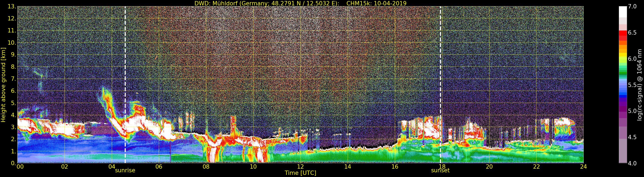This screenshot has height=177, width=644.
Task: Click the 'log(rc-signal) @ 1064 nm' colorbar label
Action: coord(640,85)
